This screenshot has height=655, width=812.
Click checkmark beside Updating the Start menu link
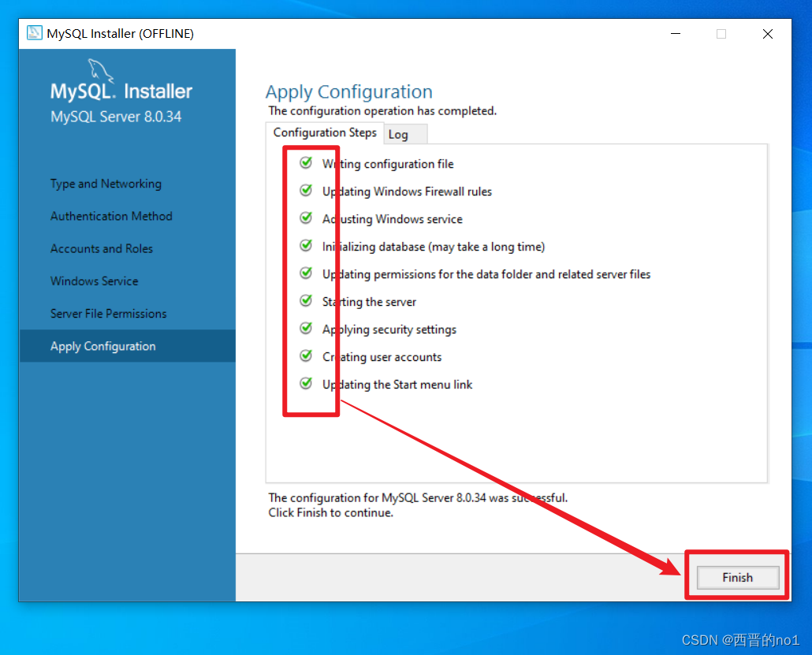tap(306, 383)
